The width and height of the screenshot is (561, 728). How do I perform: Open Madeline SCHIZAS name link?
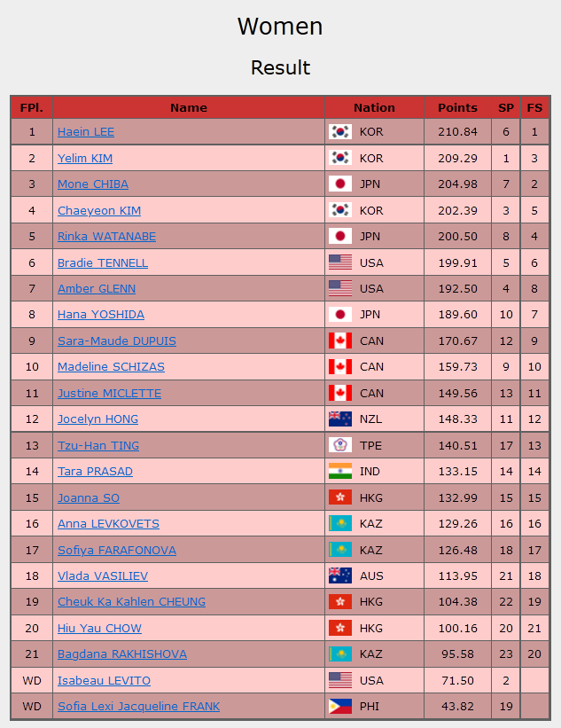pos(111,367)
